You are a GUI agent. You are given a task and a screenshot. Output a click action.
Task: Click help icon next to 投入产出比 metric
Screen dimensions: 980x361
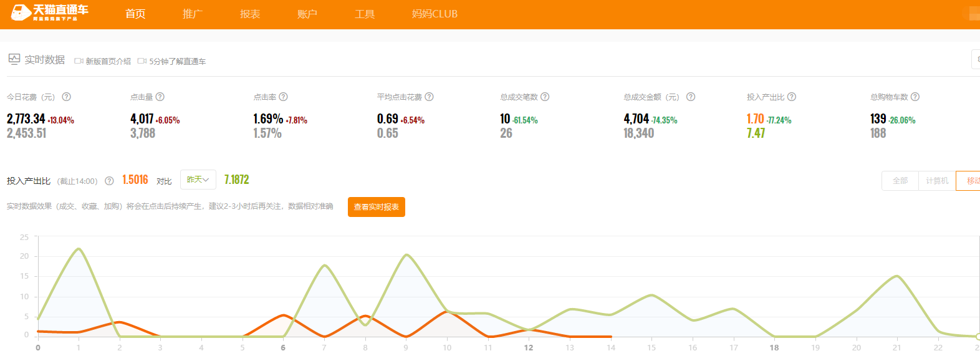(x=792, y=97)
